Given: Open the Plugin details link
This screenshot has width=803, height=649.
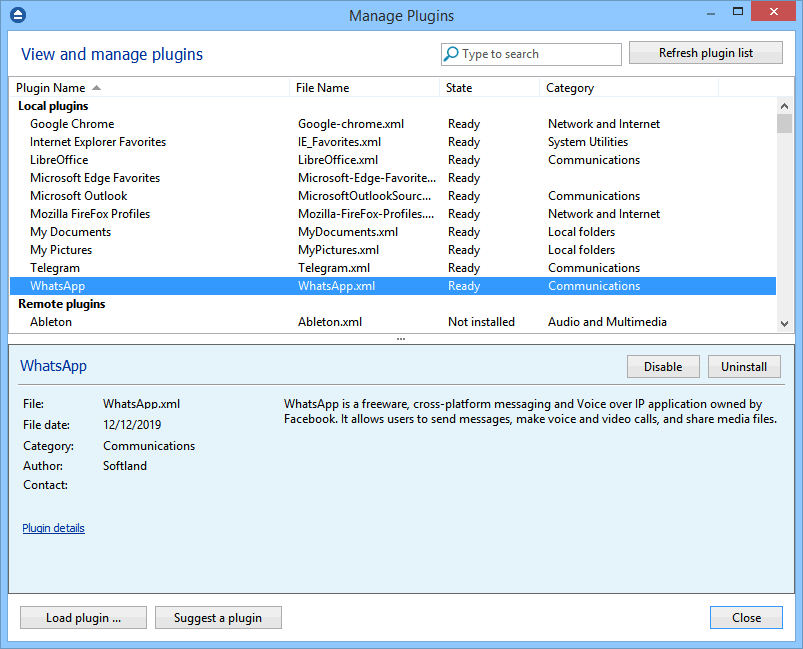Looking at the screenshot, I should pyautogui.click(x=53, y=528).
